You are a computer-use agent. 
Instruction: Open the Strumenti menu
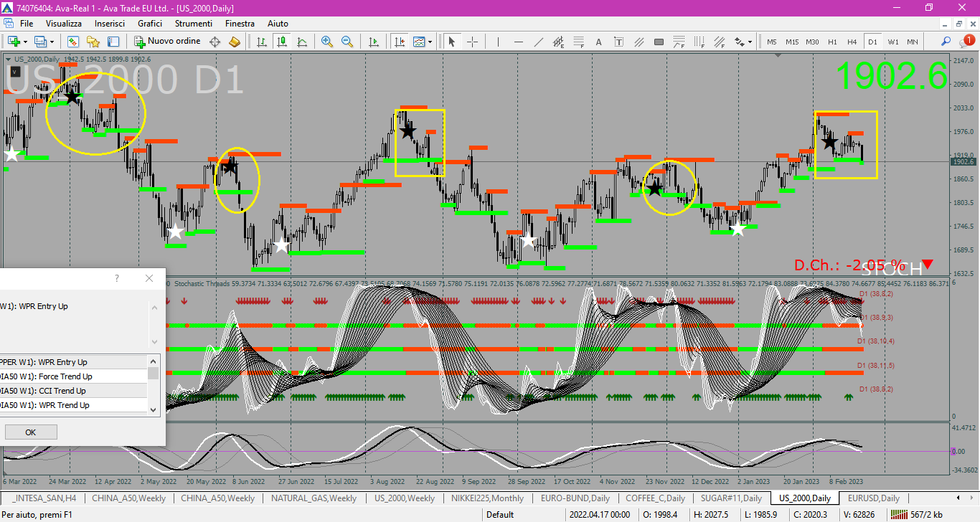tap(193, 24)
